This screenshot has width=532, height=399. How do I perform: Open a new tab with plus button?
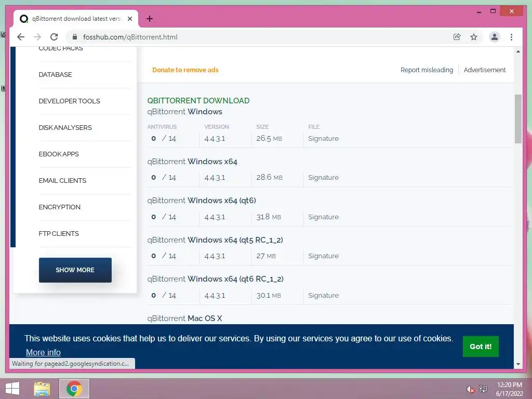(150, 19)
